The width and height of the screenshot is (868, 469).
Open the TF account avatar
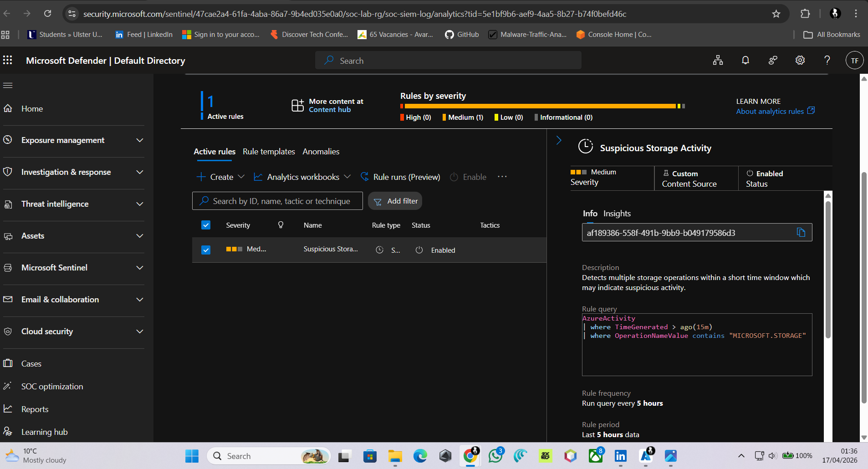[854, 60]
